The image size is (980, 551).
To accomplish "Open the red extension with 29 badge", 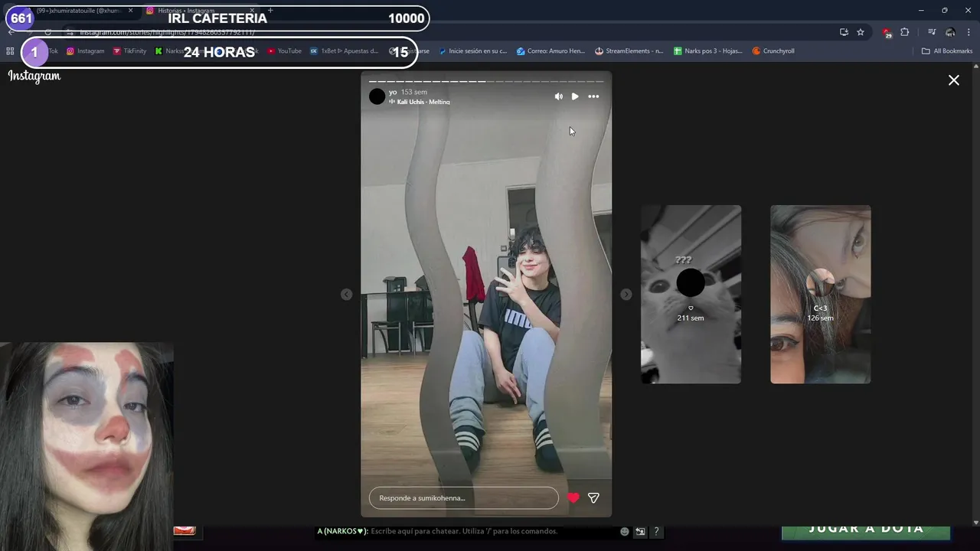I will point(887,32).
